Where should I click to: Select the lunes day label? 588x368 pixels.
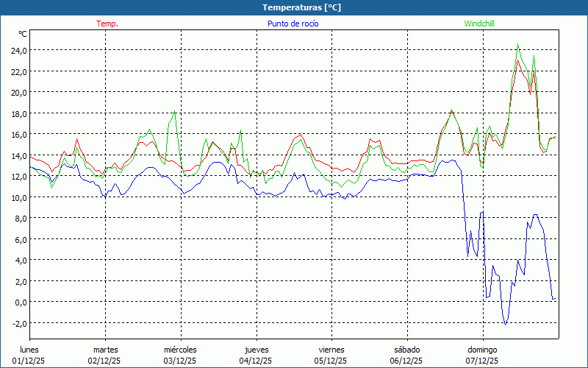(x=29, y=350)
